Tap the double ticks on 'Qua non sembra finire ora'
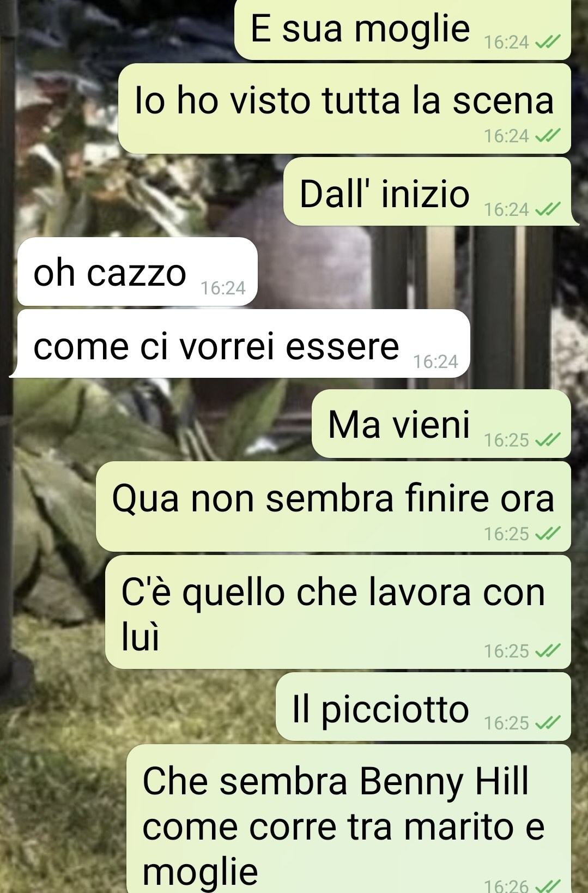This screenshot has width=588, height=893. 548,534
